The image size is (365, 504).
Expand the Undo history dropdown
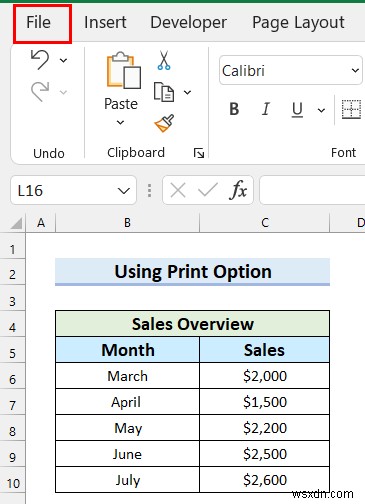63,60
